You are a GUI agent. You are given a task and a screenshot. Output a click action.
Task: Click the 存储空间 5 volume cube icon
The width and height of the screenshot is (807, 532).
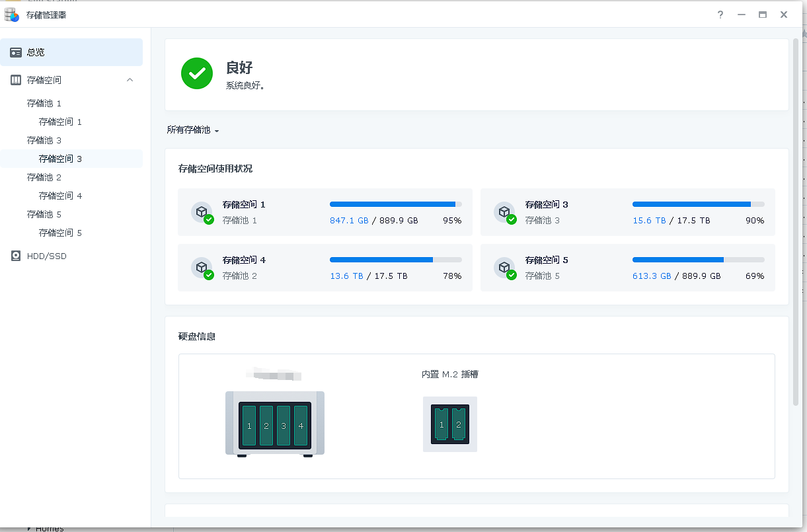(x=506, y=267)
